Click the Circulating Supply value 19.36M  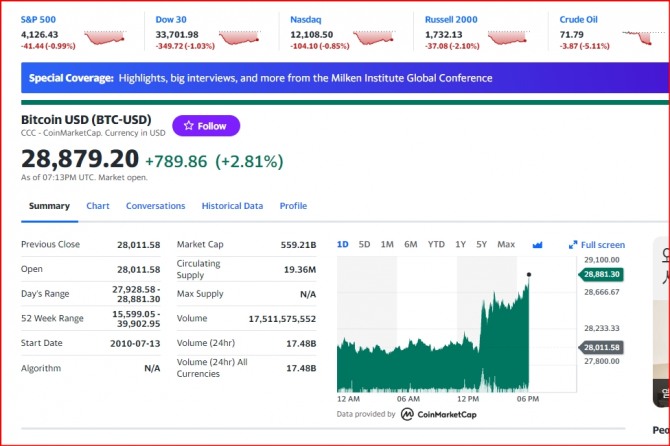[300, 270]
